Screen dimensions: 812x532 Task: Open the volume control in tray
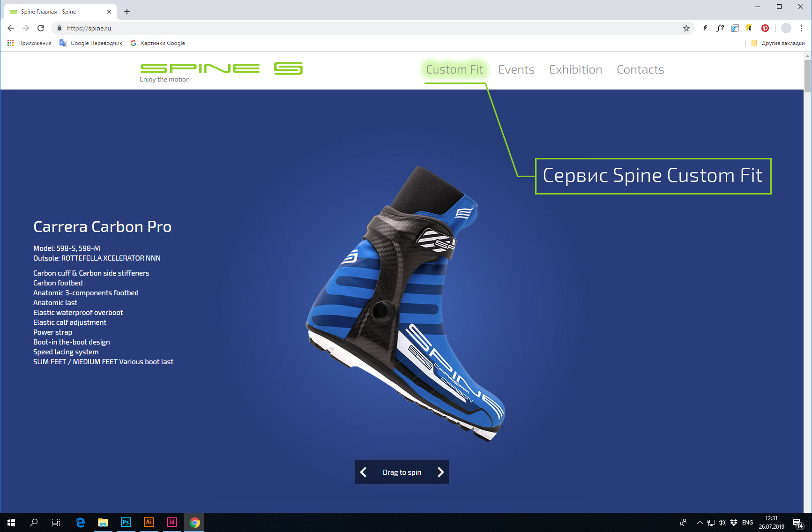click(722, 523)
